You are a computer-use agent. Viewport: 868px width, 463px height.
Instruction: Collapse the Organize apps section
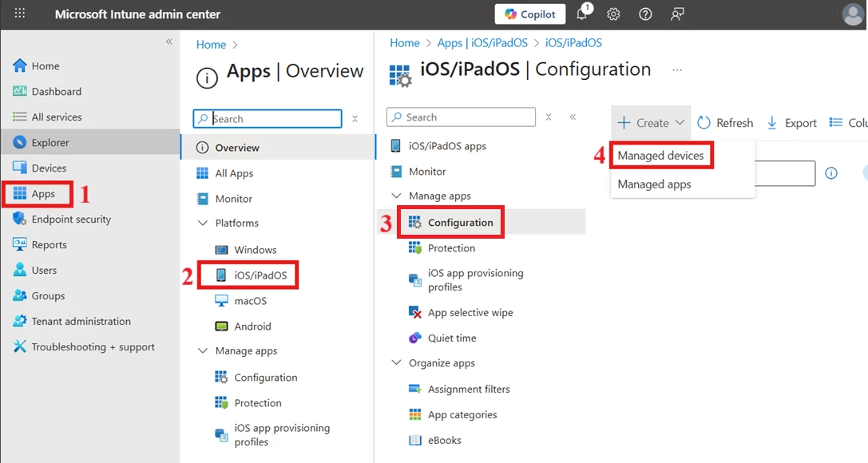(396, 363)
